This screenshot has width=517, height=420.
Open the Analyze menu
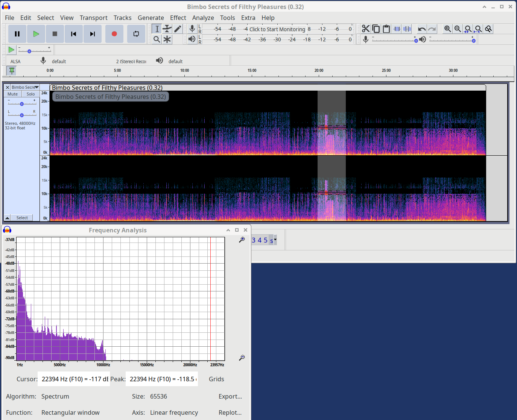click(x=203, y=18)
